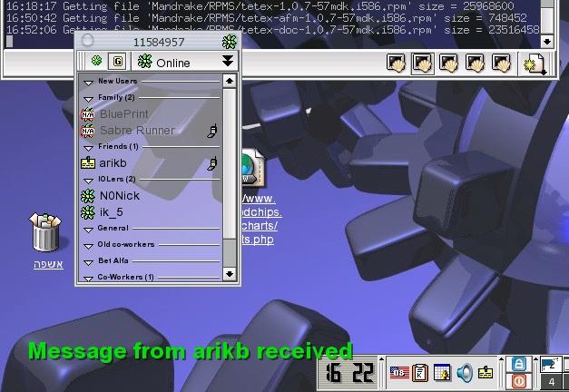This screenshot has width=569, height=392.
Task: Click the 'Message from arikb received' notification
Action: click(191, 351)
